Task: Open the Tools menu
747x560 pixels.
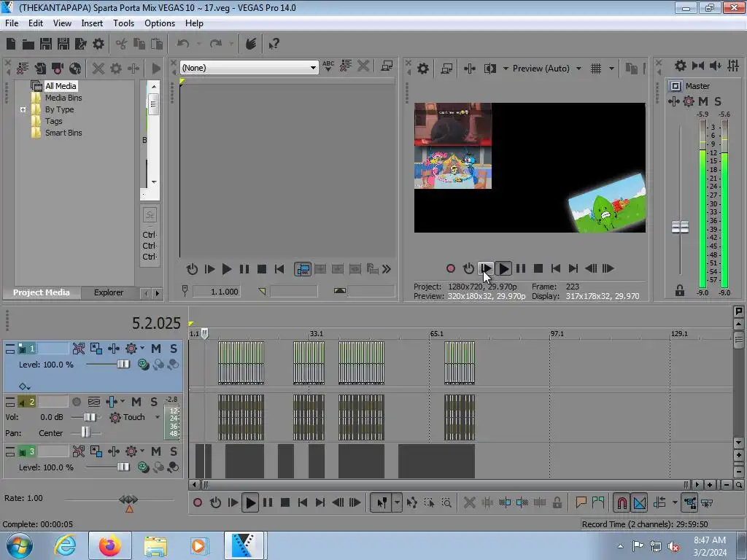Action: point(123,23)
